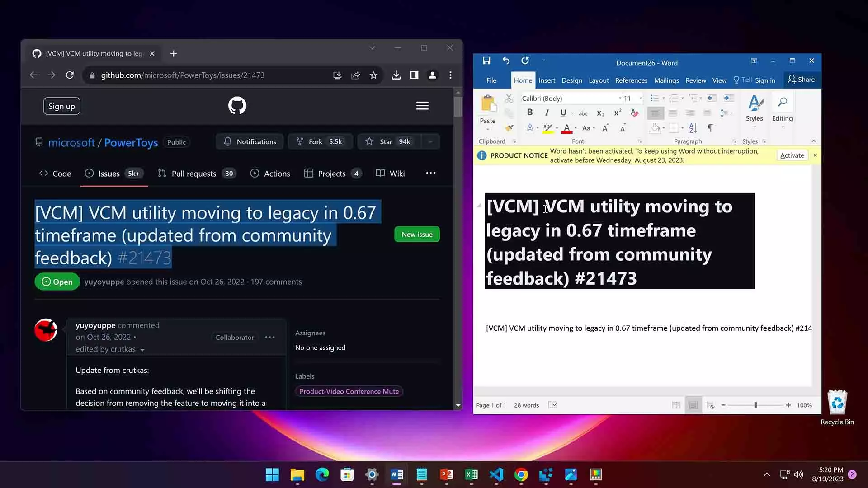Image resolution: width=868 pixels, height=488 pixels.
Task: Collapse the Word ribbon with the chevron
Action: 814,141
